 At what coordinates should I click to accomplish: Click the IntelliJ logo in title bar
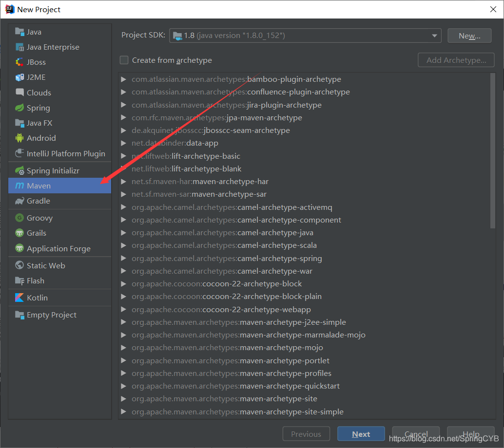click(10, 9)
